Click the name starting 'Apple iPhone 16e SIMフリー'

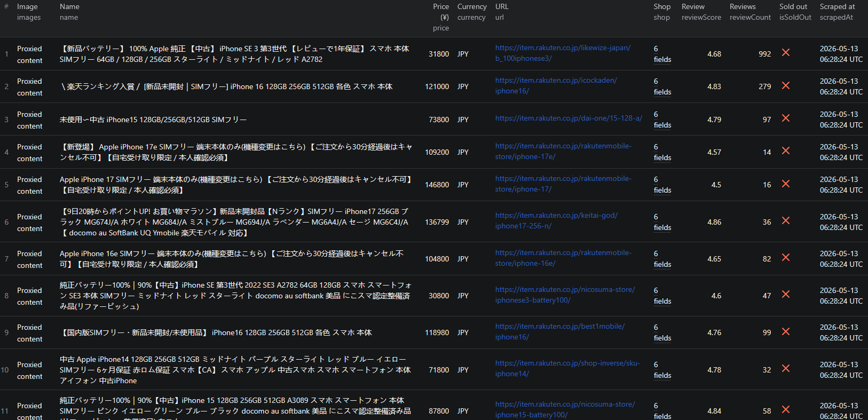232,259
